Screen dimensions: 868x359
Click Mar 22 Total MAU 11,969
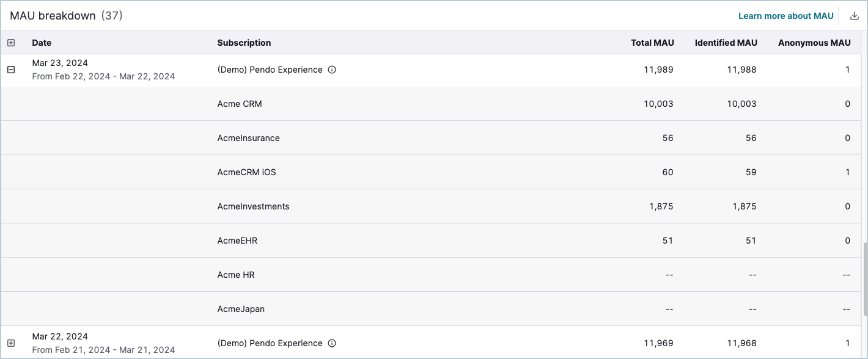[658, 343]
